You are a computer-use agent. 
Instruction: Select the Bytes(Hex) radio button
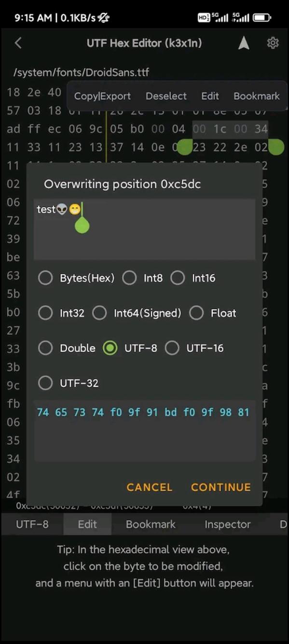click(x=45, y=278)
